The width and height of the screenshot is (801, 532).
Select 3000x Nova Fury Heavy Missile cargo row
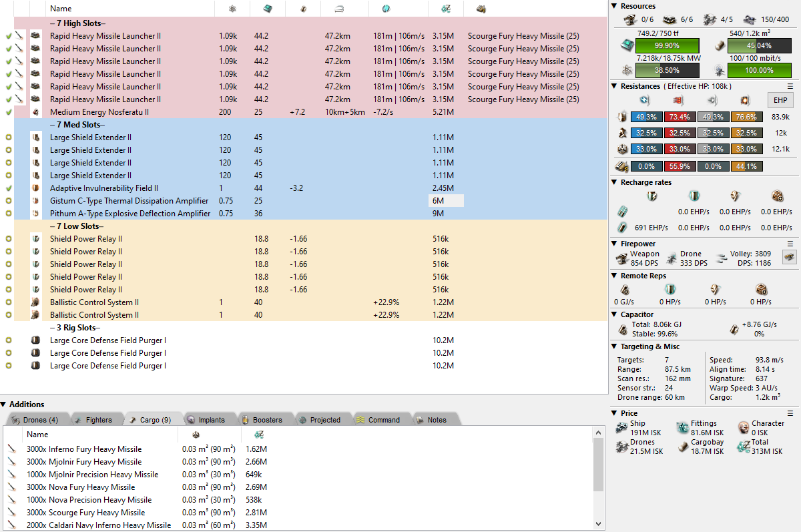pos(81,487)
